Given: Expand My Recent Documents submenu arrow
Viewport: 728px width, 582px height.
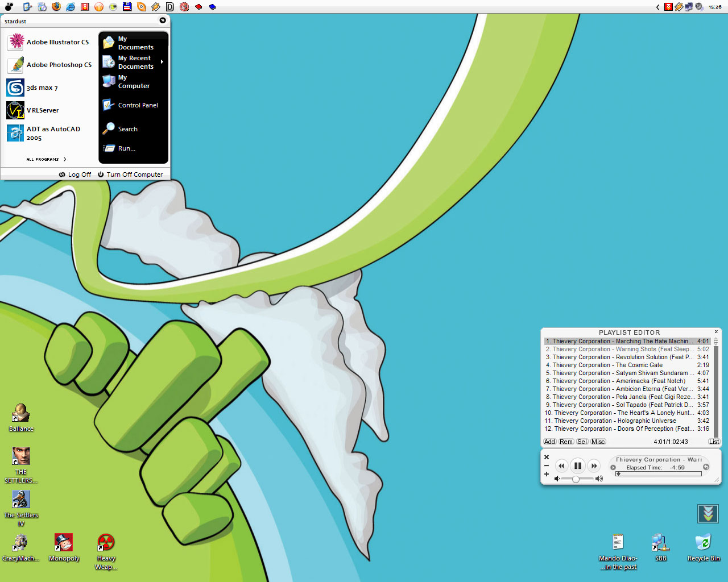Looking at the screenshot, I should 162,62.
